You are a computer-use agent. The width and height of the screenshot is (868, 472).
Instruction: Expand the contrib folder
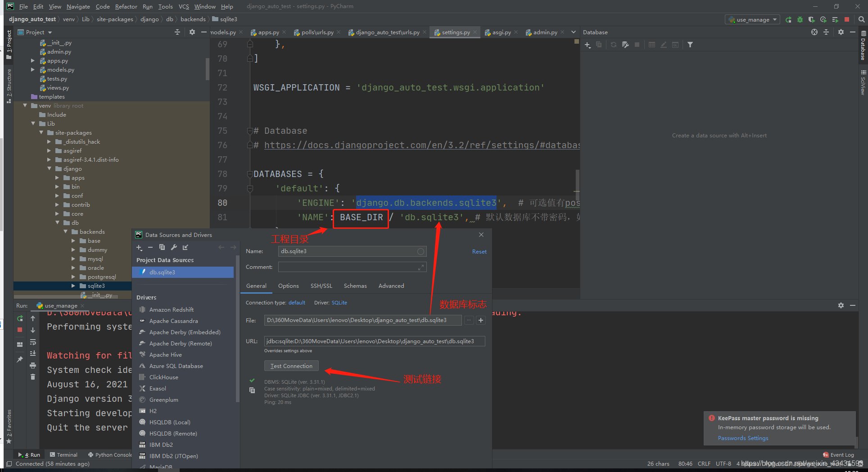(x=58, y=205)
